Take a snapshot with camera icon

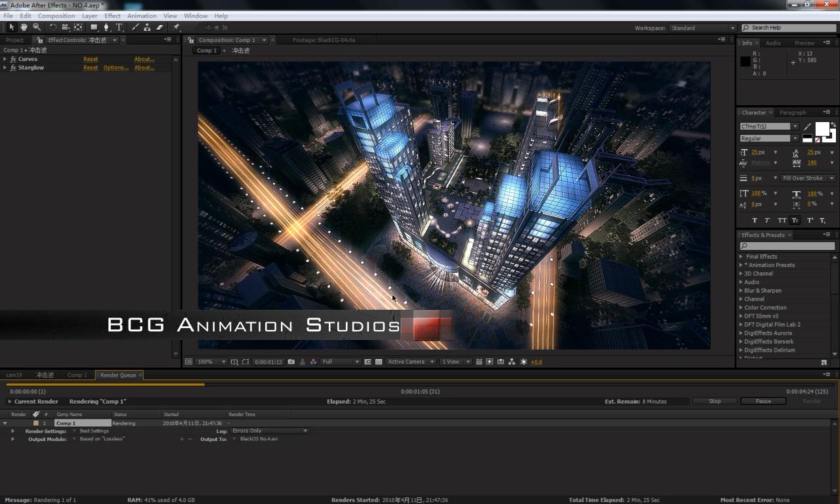[291, 362]
